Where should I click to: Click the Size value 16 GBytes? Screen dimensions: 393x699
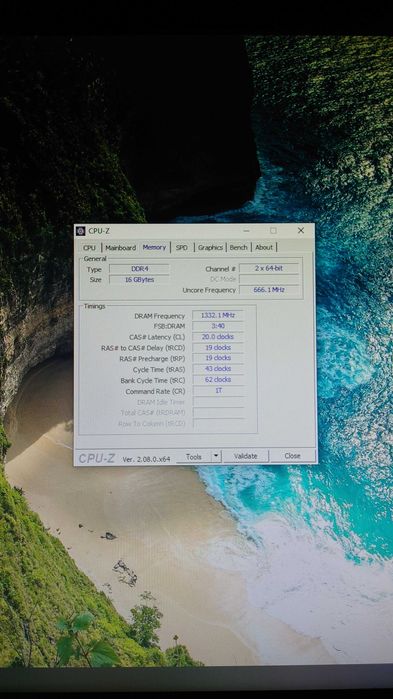point(139,280)
